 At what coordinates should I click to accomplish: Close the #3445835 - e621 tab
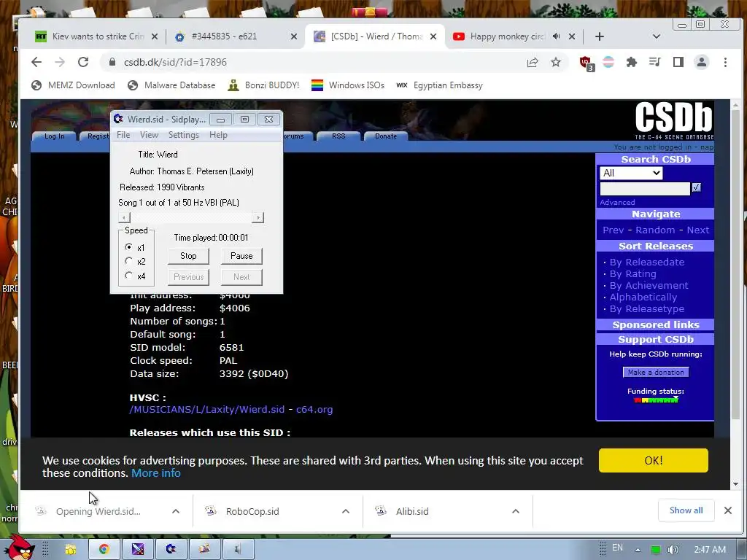(x=294, y=36)
